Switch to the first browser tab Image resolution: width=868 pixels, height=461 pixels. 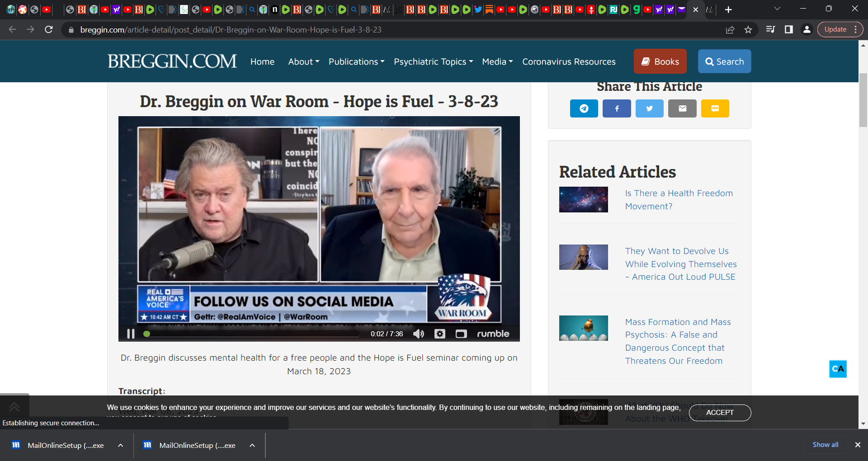[x=11, y=9]
